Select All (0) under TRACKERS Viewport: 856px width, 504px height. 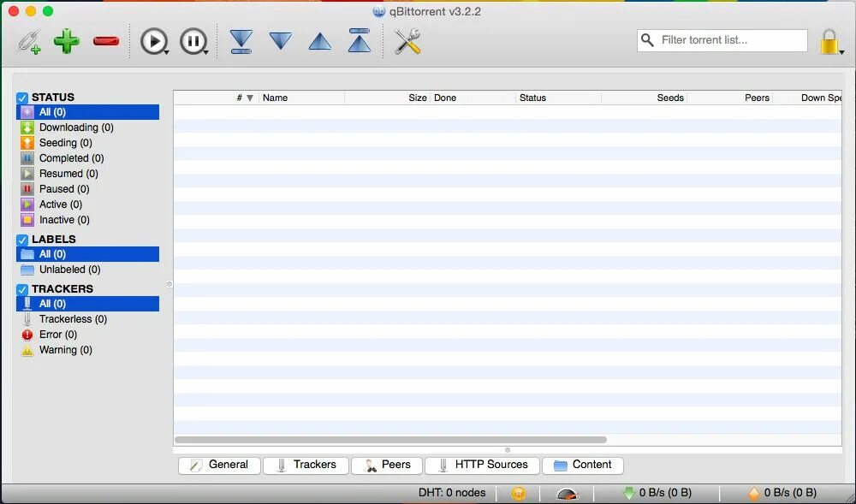pyautogui.click(x=88, y=304)
